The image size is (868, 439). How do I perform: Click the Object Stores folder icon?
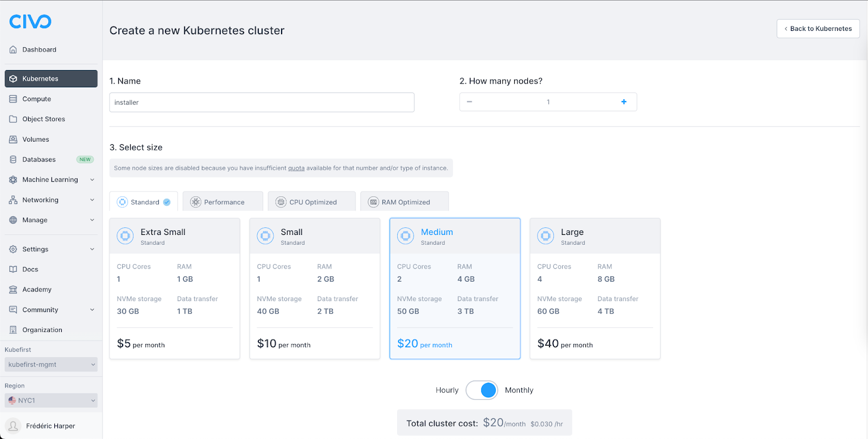click(13, 119)
